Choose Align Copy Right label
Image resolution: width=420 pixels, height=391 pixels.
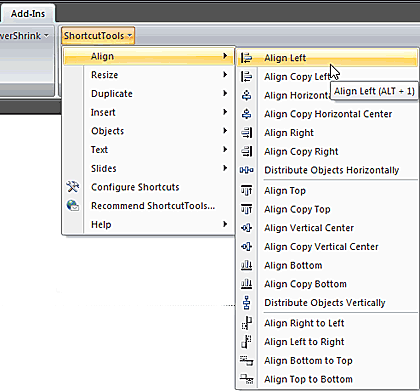[301, 151]
